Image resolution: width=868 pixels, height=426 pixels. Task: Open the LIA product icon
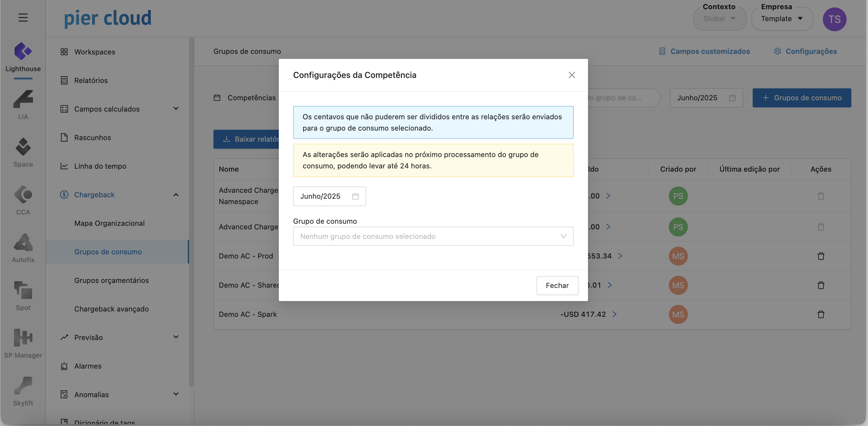(x=23, y=99)
